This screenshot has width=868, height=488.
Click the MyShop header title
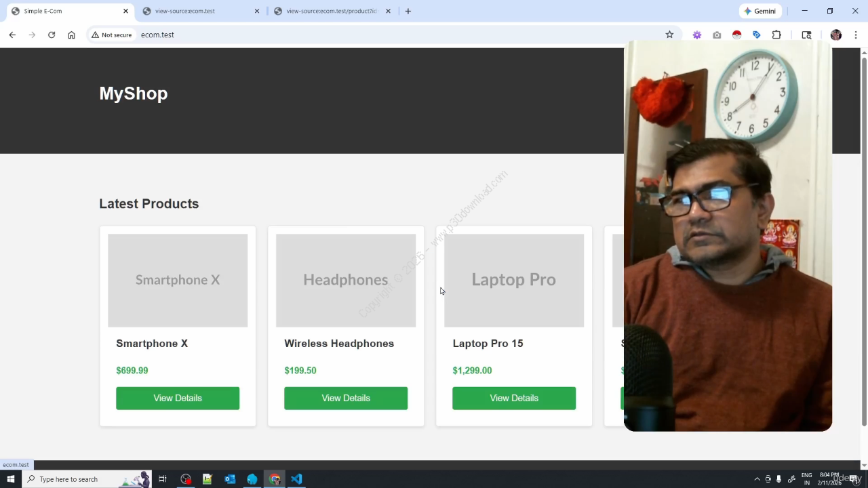point(134,94)
